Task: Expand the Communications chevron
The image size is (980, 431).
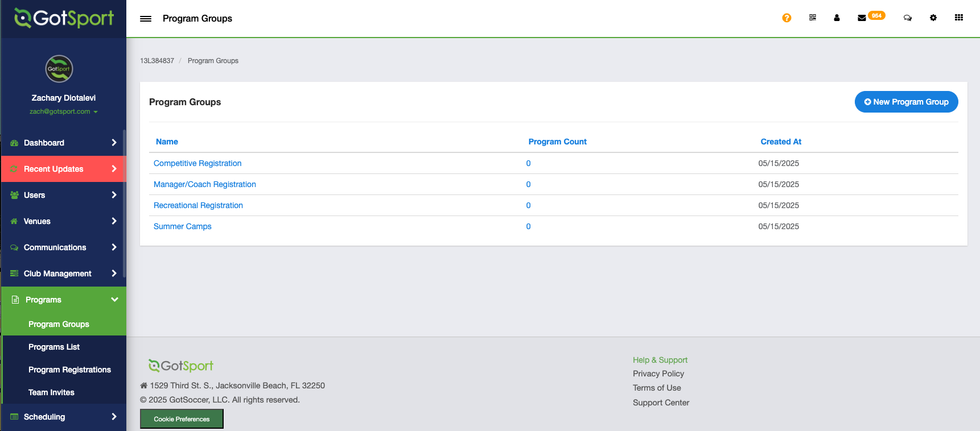Action: click(114, 247)
